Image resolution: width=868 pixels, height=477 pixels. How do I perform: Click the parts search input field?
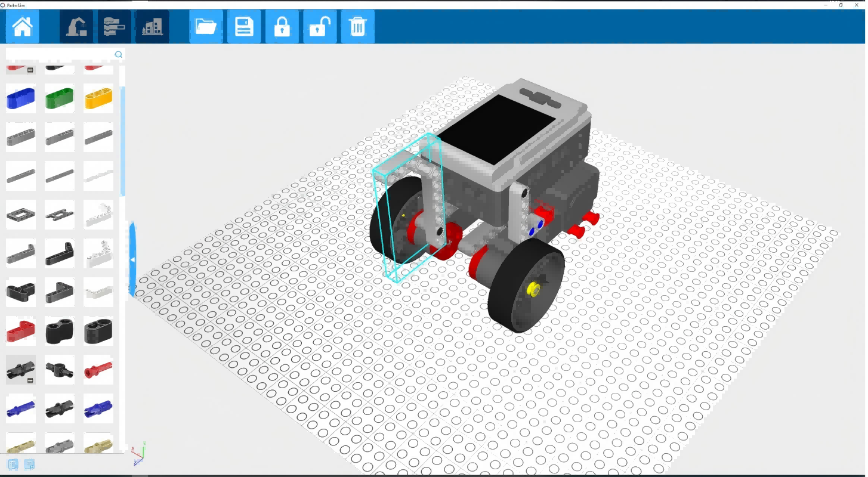pyautogui.click(x=60, y=55)
